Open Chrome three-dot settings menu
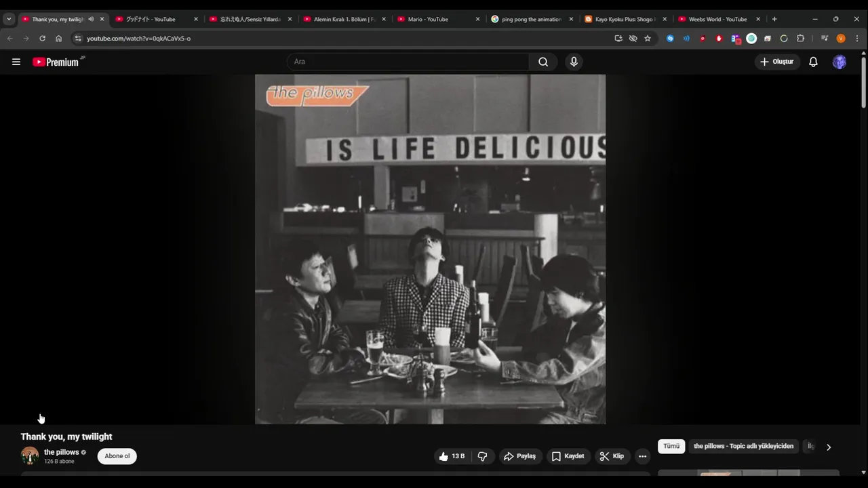Image resolution: width=868 pixels, height=488 pixels. (x=857, y=39)
